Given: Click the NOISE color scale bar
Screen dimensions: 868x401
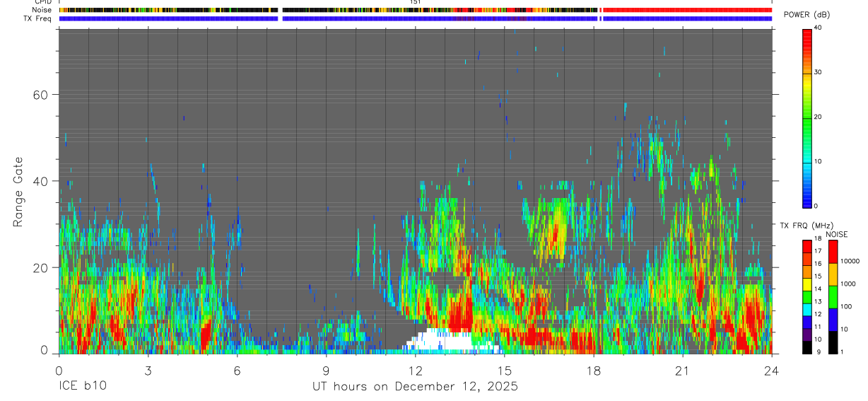Looking at the screenshot, I should click(x=833, y=297).
